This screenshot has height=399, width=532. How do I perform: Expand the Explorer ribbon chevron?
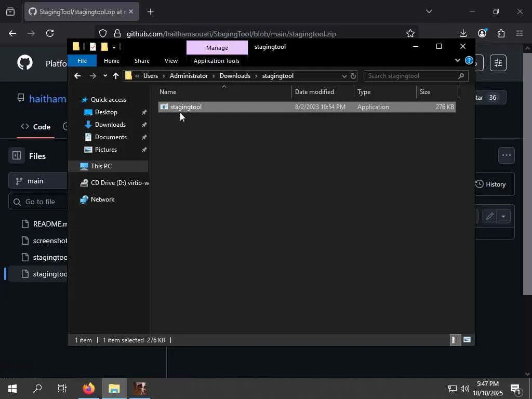(457, 60)
